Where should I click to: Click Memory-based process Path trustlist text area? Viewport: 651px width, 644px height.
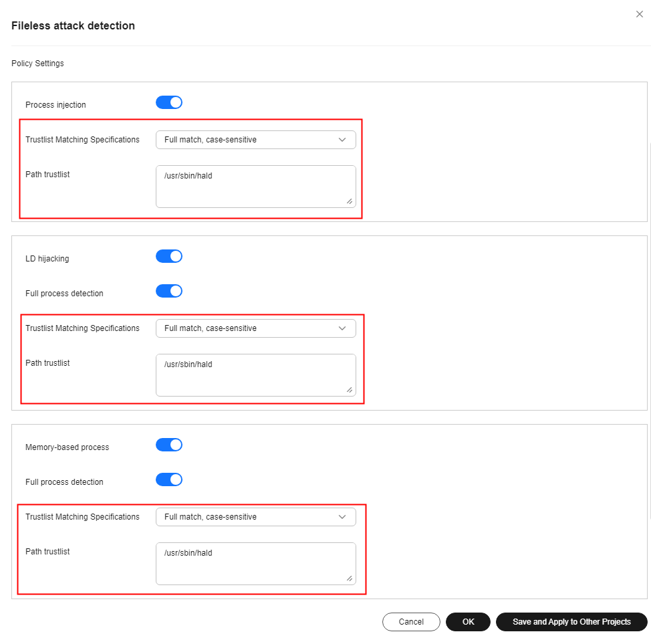[x=256, y=564]
